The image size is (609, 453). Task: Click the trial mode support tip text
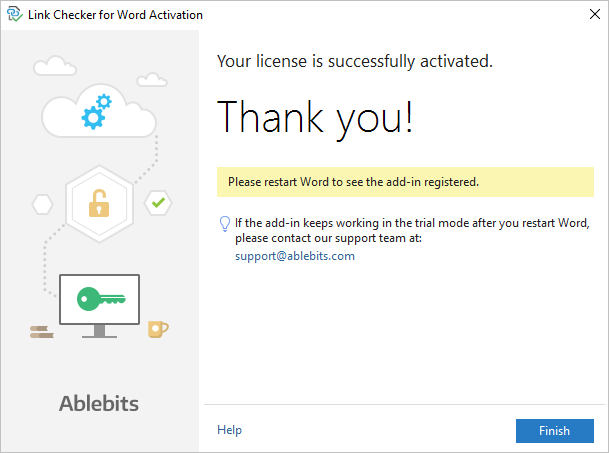click(412, 230)
